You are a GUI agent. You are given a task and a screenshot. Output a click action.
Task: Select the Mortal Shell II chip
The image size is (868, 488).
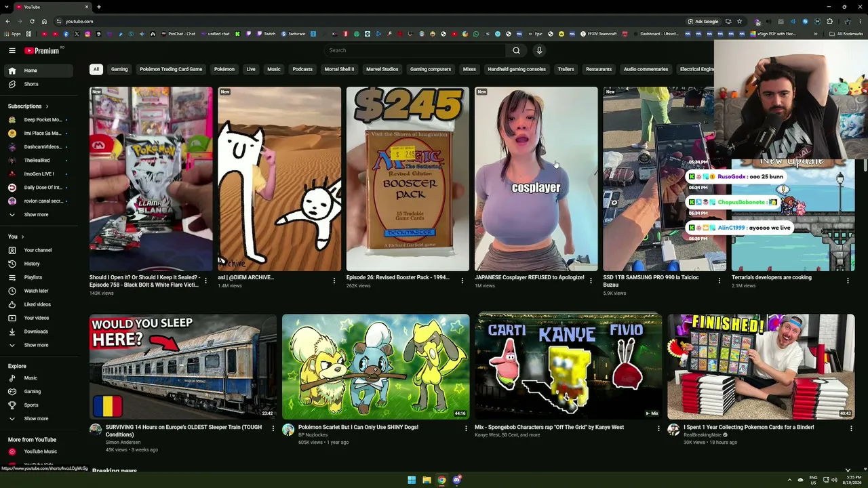click(x=339, y=69)
